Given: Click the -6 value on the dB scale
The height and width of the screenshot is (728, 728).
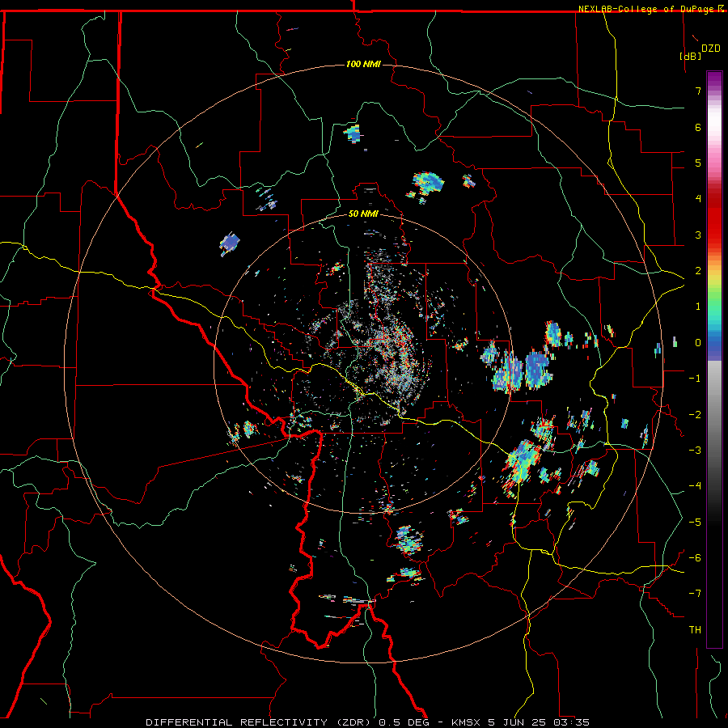Looking at the screenshot, I should click(x=695, y=557).
